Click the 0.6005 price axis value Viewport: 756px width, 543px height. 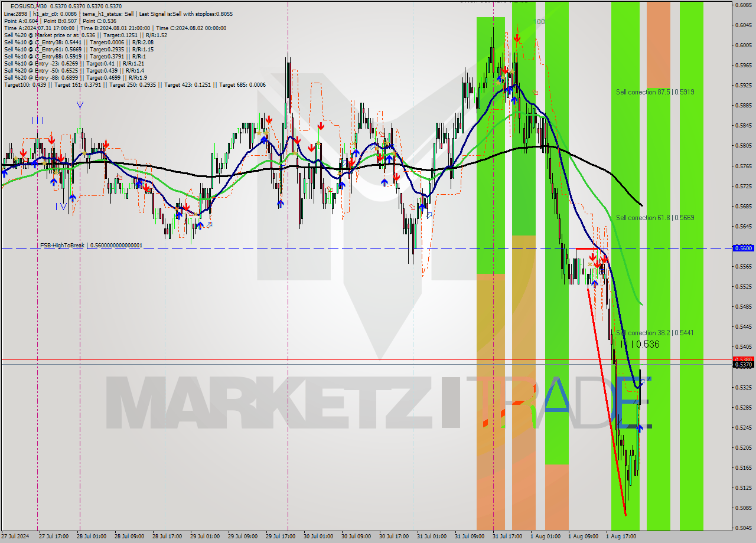744,45
